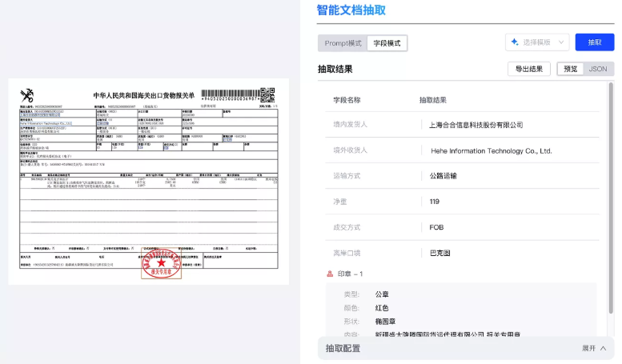
Task: Click the customs logo on the document
Action: point(27,95)
